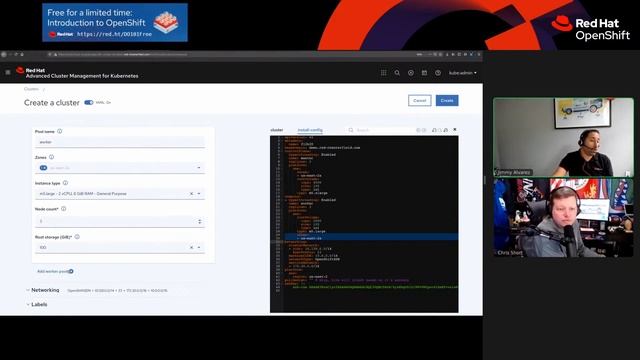Click the first YAML editor toolbar icon after search
This screenshot has width=640, height=360.
(418, 130)
